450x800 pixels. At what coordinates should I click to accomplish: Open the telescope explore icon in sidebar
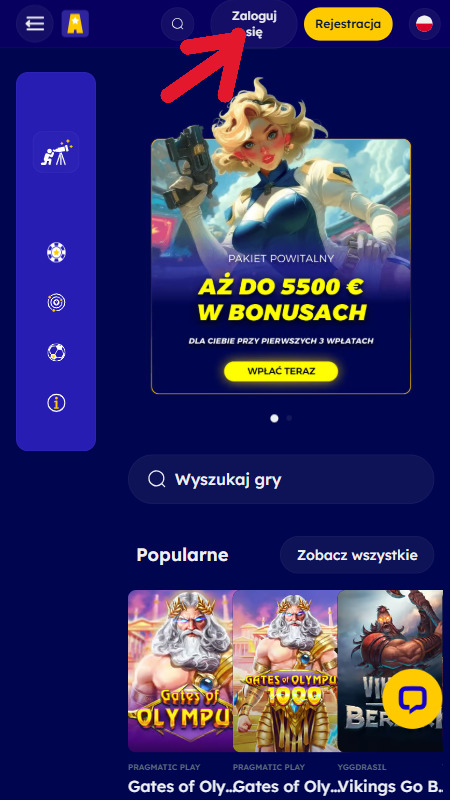[x=56, y=152]
